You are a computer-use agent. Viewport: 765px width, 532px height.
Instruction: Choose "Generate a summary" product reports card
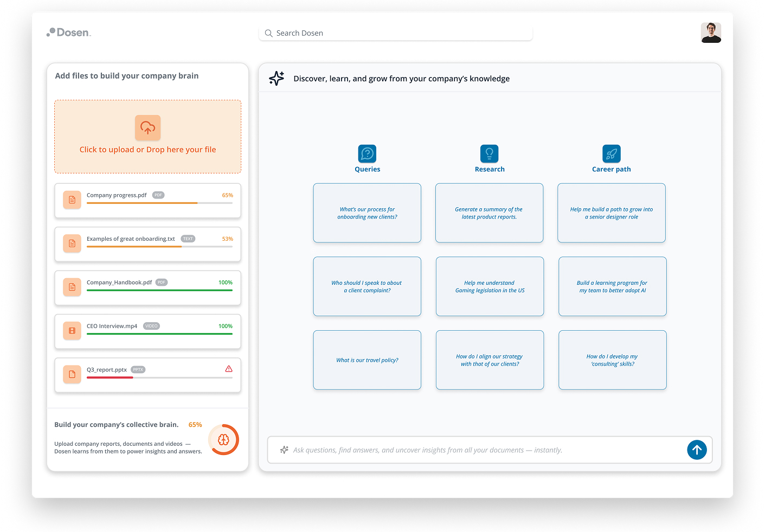[x=489, y=213]
